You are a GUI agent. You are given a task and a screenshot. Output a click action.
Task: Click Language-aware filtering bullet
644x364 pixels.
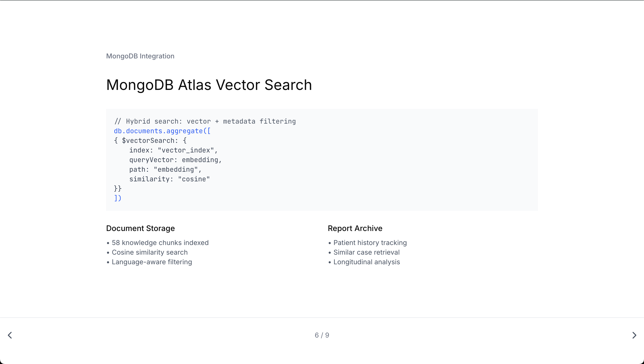pyautogui.click(x=152, y=262)
